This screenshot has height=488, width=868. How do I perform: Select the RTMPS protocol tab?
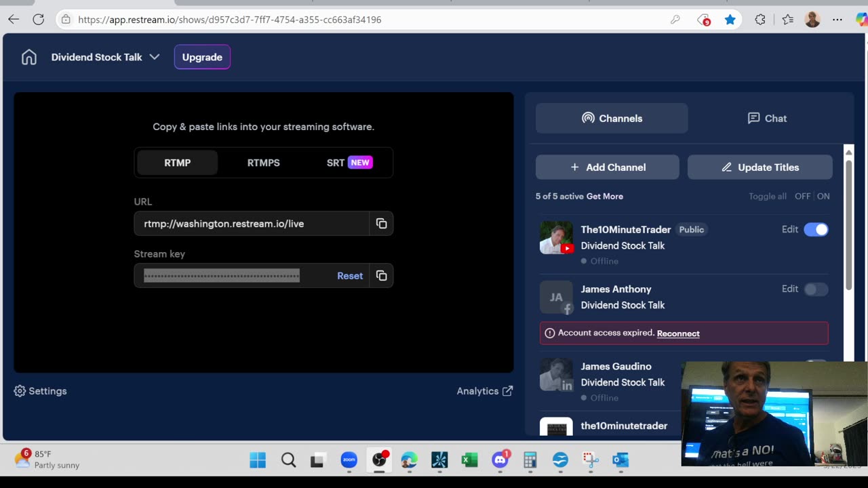point(263,163)
